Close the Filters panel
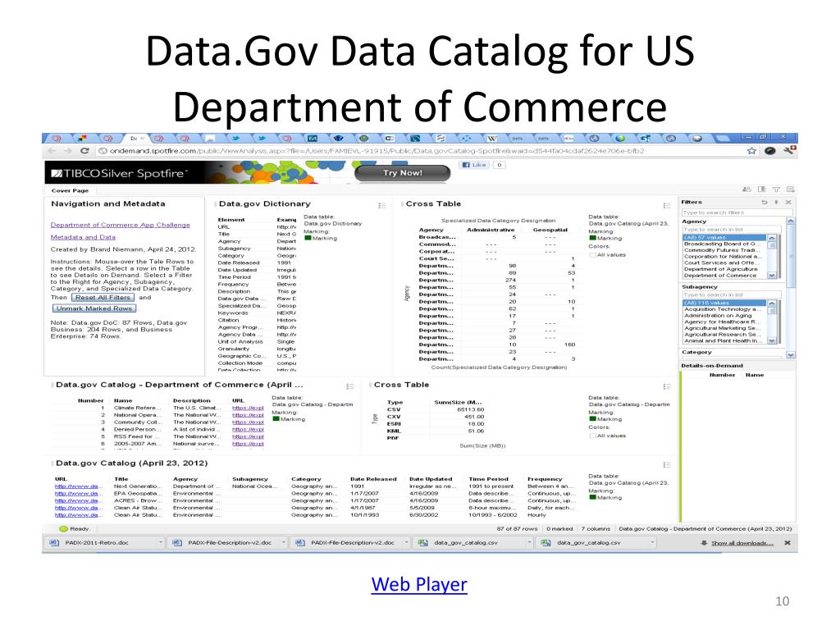 (x=788, y=202)
